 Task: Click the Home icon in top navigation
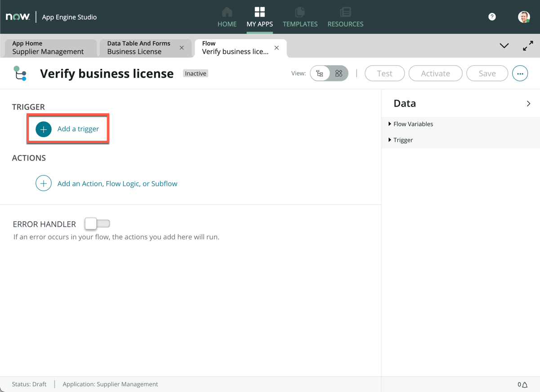(227, 12)
